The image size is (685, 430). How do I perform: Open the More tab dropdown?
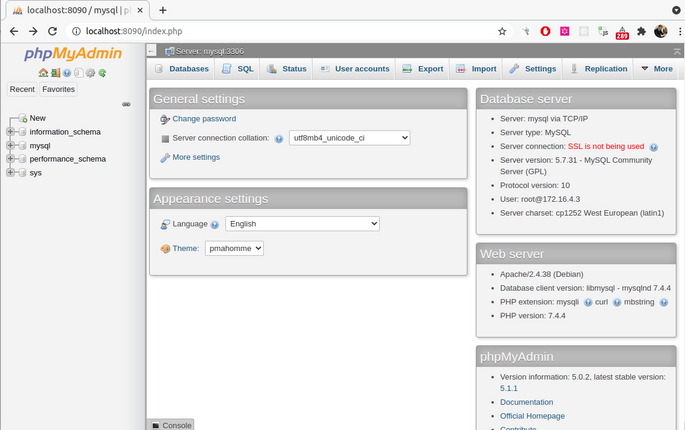coord(657,69)
